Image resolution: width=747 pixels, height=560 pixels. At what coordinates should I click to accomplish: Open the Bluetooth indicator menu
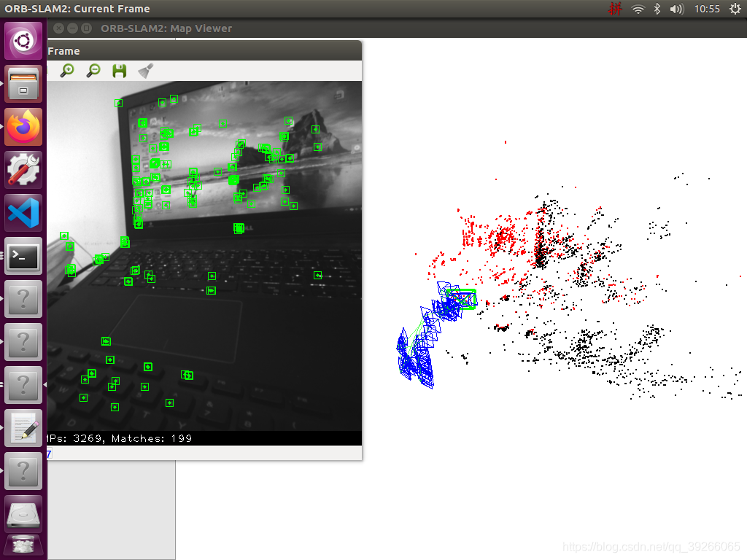coord(657,9)
